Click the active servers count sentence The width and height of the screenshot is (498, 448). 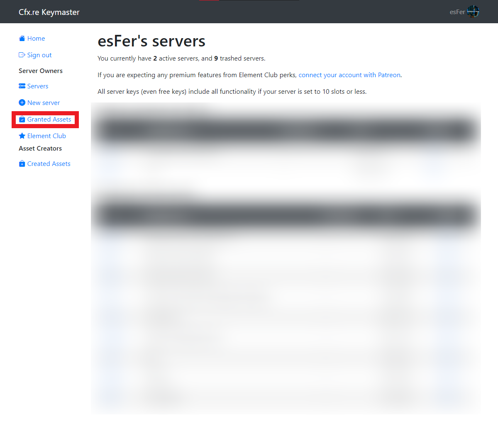181,58
